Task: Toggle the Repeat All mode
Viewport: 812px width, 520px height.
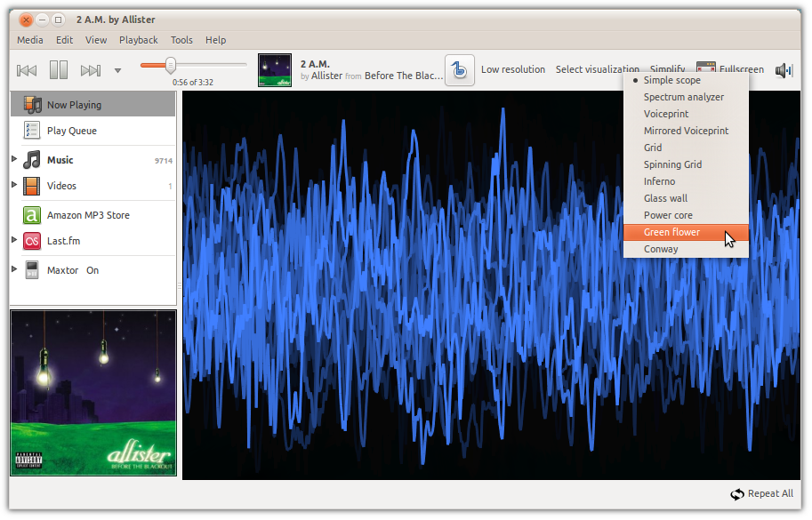Action: pos(761,493)
